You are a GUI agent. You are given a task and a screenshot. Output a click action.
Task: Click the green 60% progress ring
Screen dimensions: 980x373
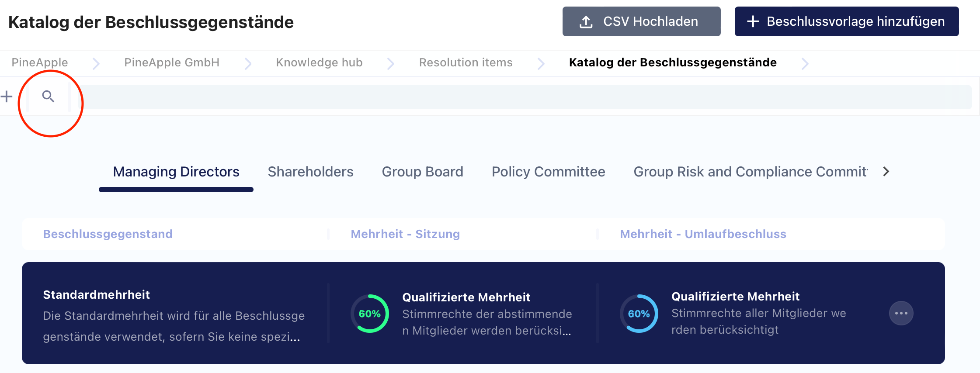(370, 314)
